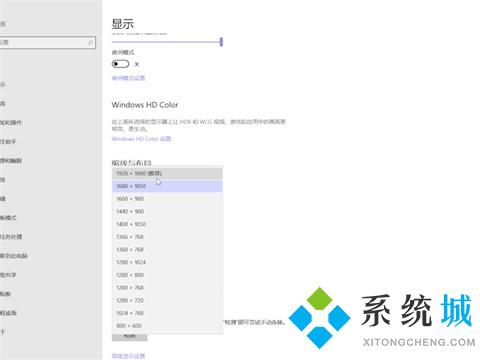The height and width of the screenshot is (360, 480).
Task: Open advanced display settings link (高级显示设置)
Action: coord(128,356)
